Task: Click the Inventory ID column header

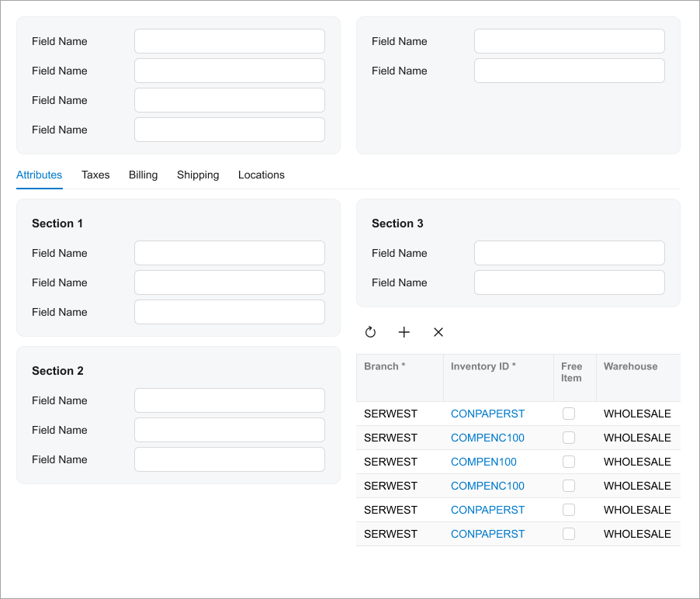Action: (x=483, y=366)
